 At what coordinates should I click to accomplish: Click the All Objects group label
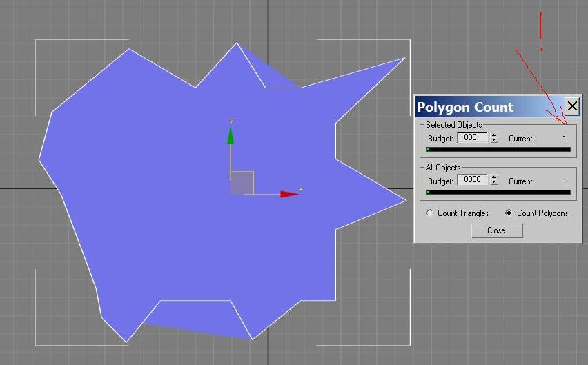pyautogui.click(x=443, y=168)
